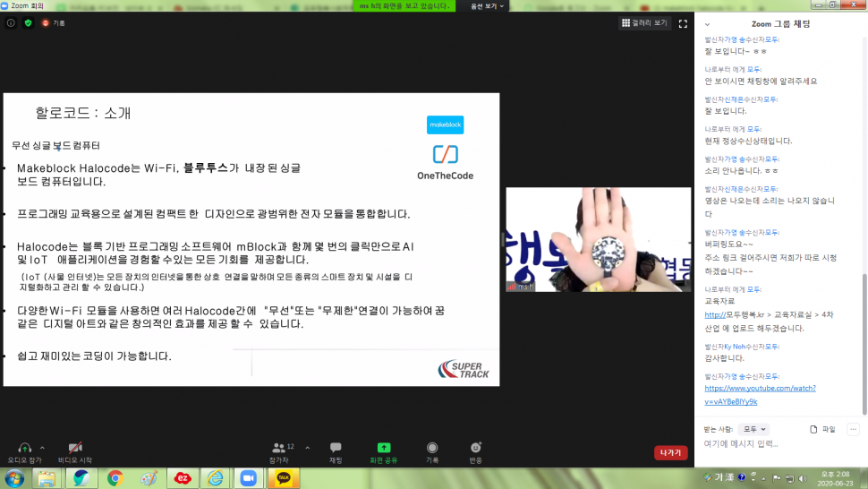
Task: Click blue help icon in tray
Action: 742,477
